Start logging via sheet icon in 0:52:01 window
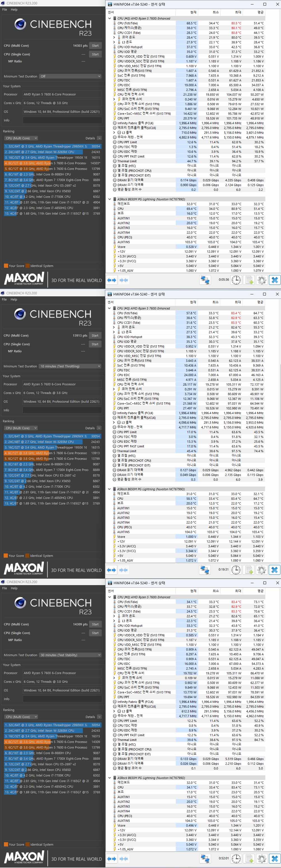This screenshot has width=281, height=868. (249, 858)
